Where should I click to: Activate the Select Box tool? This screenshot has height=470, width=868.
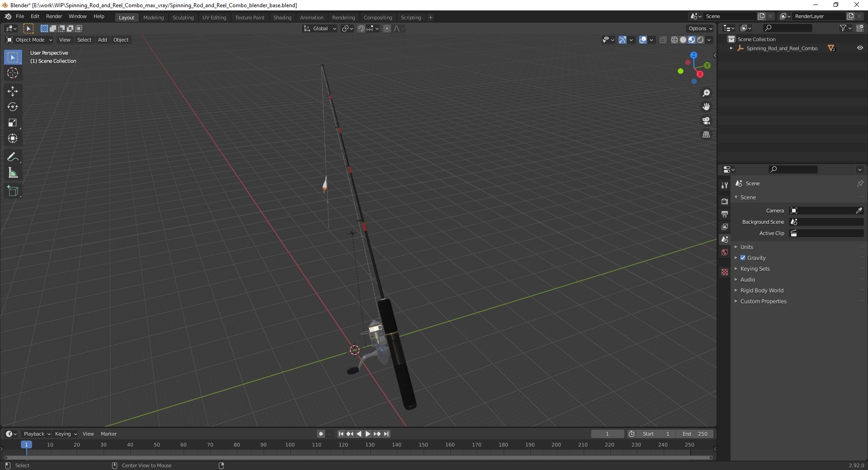(x=13, y=57)
